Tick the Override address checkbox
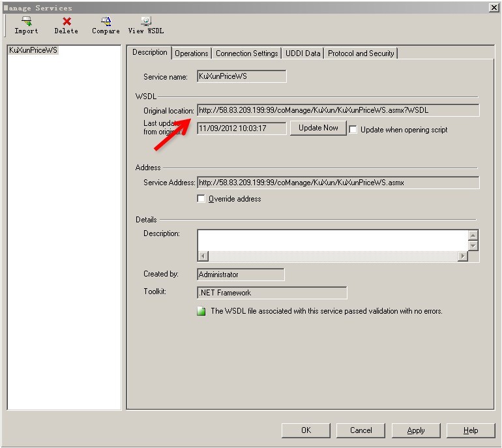The width and height of the screenshot is (502, 448). coord(201,199)
